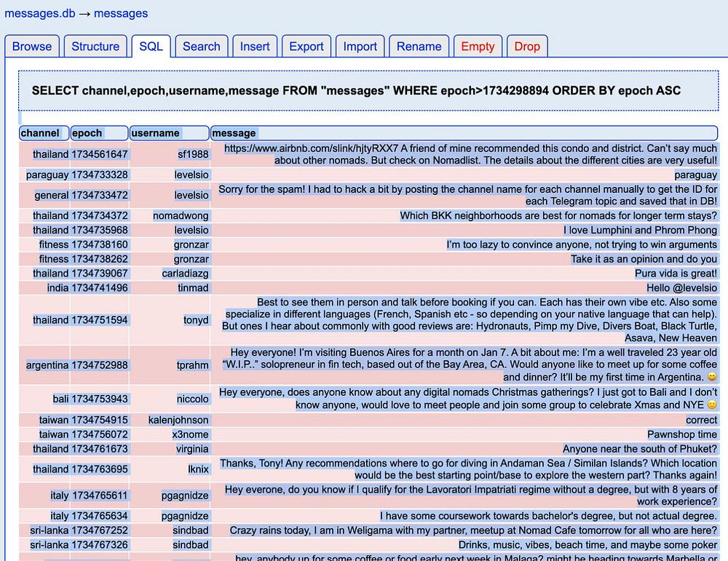Click the messages.db breadcrumb link
Viewport: 728px width, 561px height.
tap(40, 13)
